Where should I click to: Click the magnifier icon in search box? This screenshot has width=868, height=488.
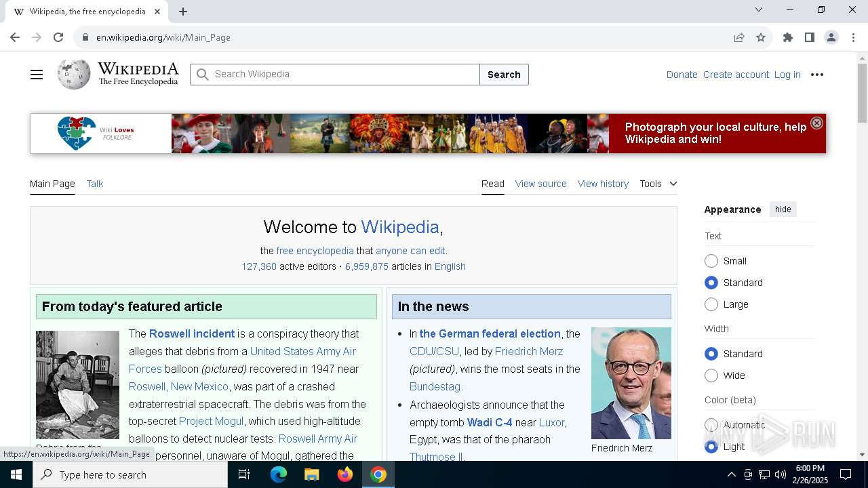(202, 75)
